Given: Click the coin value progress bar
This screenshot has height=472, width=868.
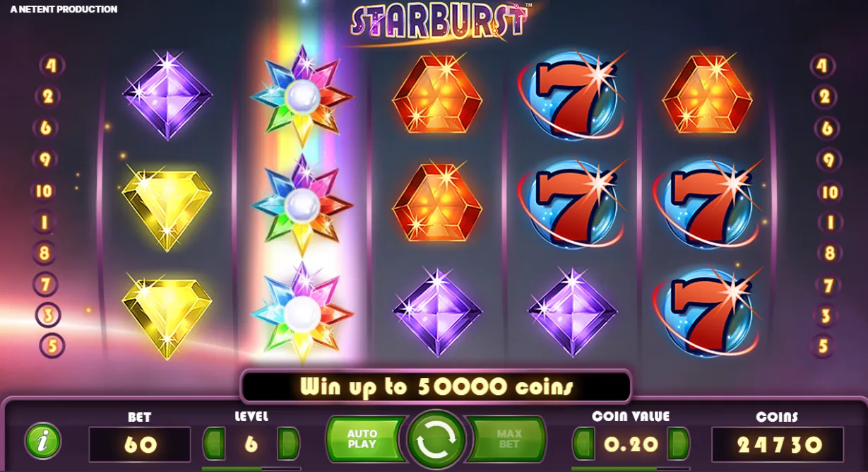Looking at the screenshot, I should tap(631, 468).
